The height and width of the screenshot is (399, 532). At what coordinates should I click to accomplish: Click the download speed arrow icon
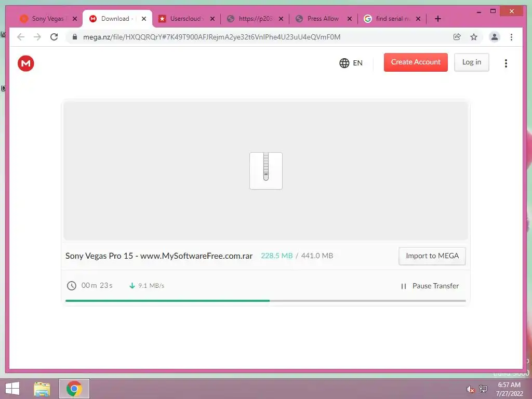tap(132, 286)
